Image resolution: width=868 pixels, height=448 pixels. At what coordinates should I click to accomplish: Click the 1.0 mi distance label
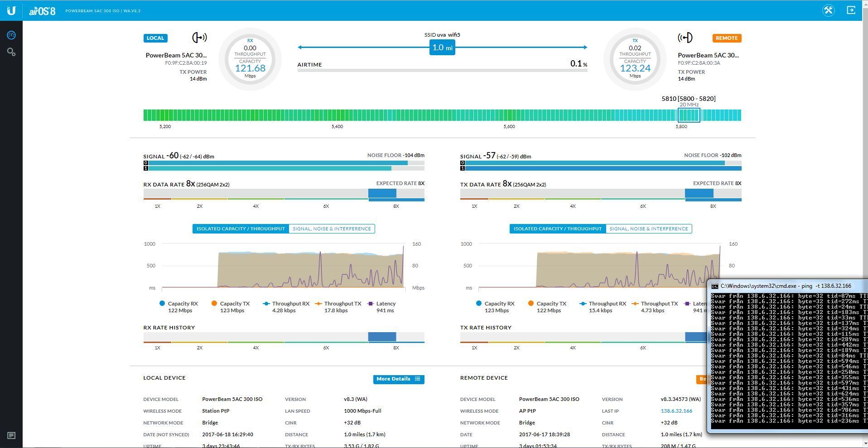click(442, 47)
